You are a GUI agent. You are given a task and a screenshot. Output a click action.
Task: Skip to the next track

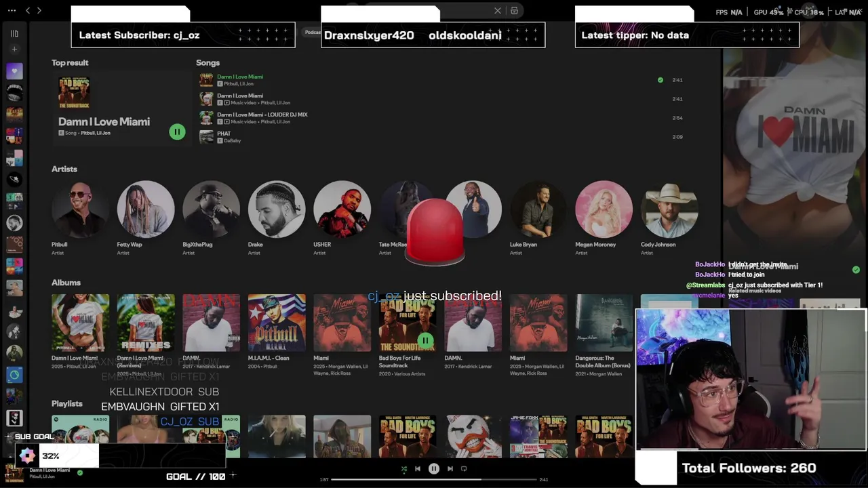click(x=450, y=468)
